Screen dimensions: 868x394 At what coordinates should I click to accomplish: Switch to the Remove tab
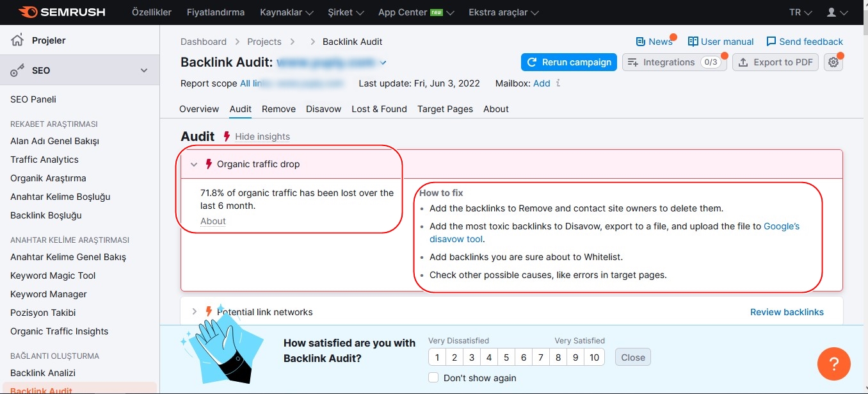[x=278, y=109]
